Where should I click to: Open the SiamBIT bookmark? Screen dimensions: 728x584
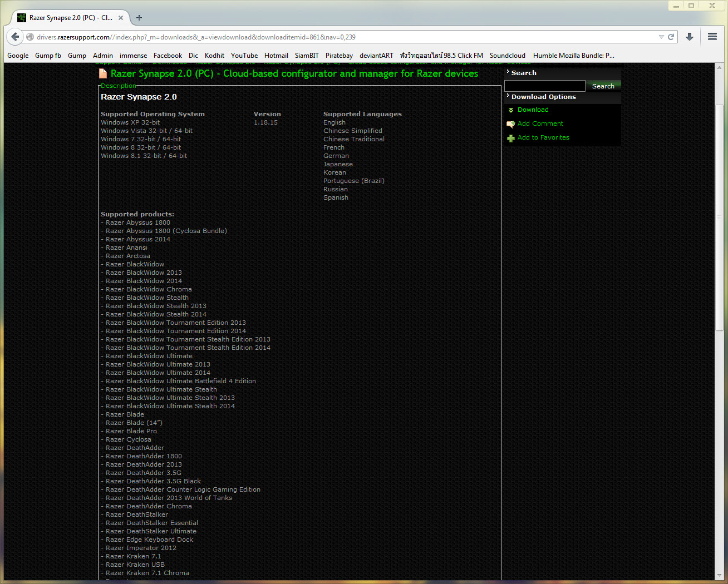click(307, 56)
